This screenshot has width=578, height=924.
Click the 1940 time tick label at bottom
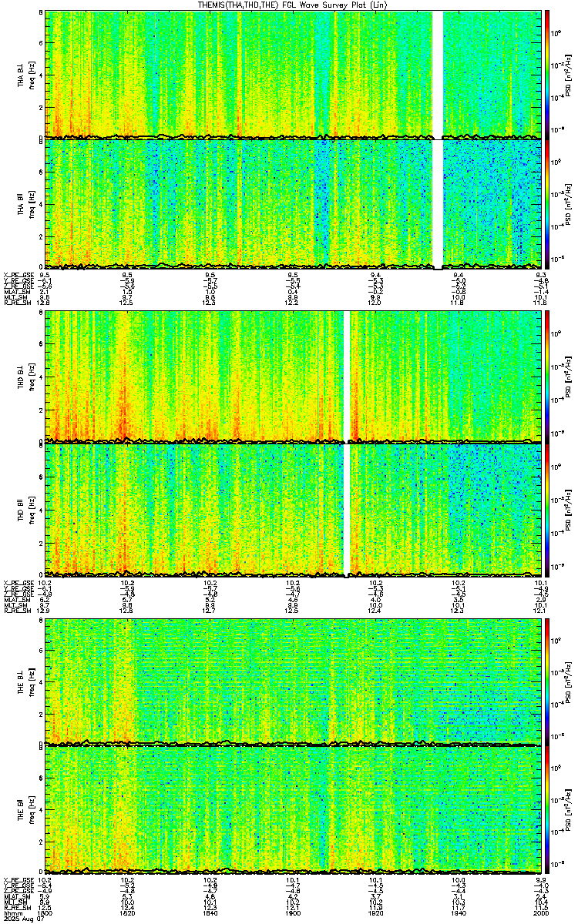(459, 912)
